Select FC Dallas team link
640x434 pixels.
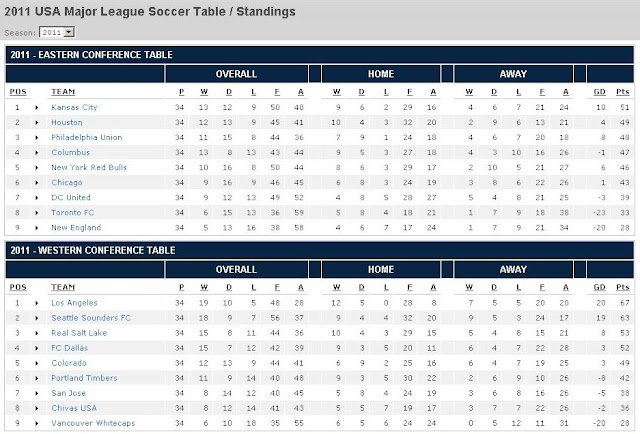point(69,348)
